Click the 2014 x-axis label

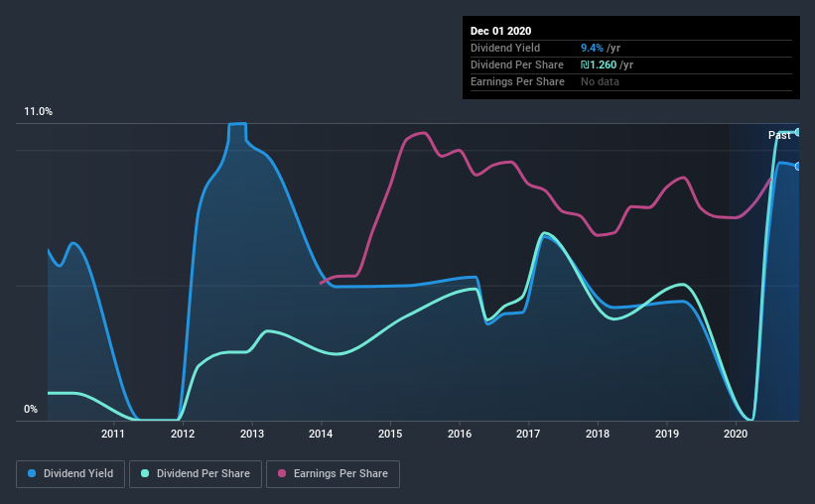321,434
